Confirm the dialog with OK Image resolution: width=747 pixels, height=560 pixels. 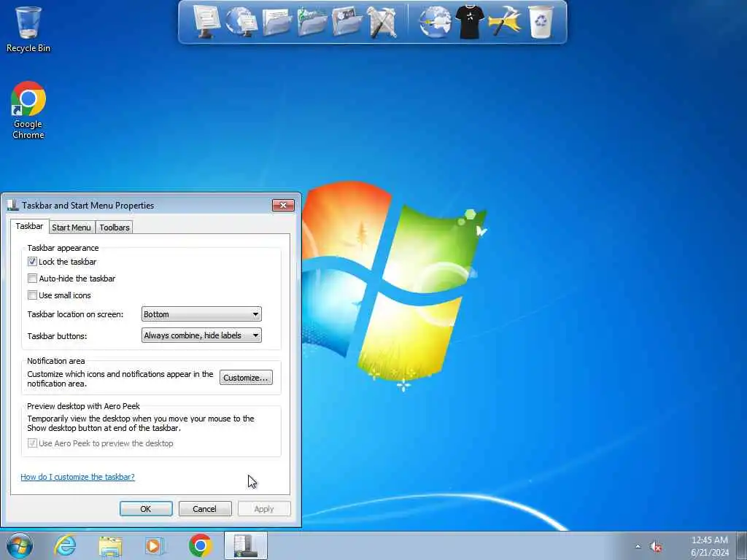146,508
